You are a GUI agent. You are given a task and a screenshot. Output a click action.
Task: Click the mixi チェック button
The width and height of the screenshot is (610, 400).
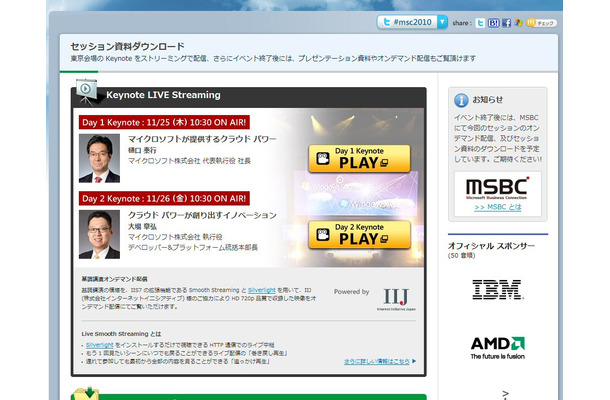[541, 23]
